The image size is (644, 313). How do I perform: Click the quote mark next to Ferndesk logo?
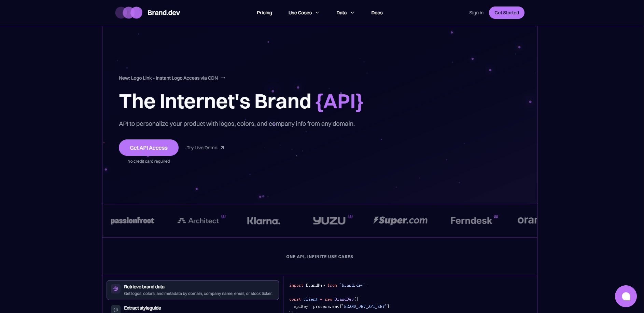(496, 217)
